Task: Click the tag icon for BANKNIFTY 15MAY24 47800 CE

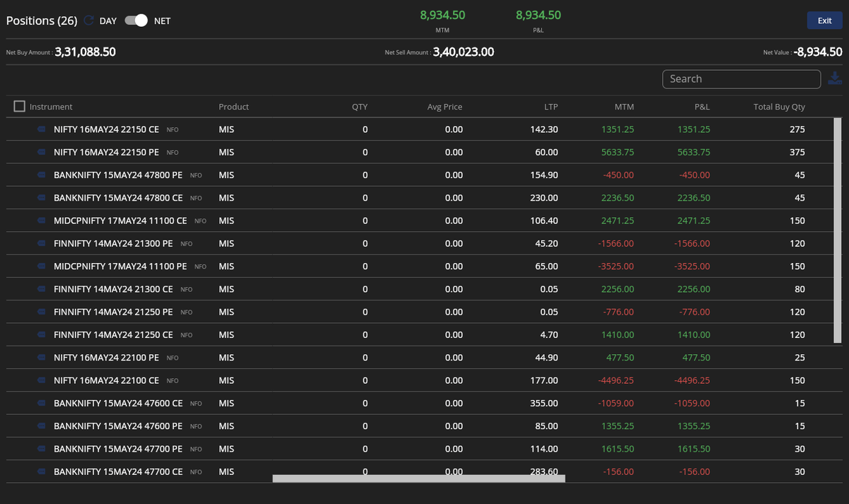Action: [x=42, y=198]
